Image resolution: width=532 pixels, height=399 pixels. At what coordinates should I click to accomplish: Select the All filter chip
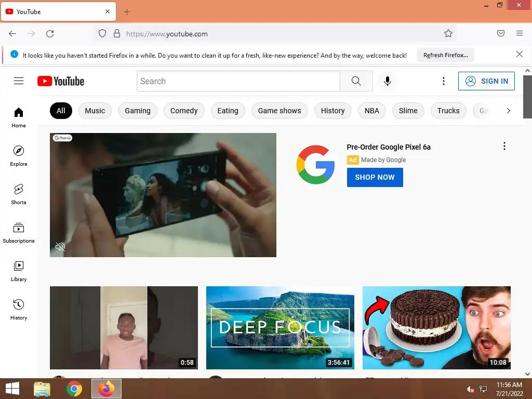(x=61, y=111)
